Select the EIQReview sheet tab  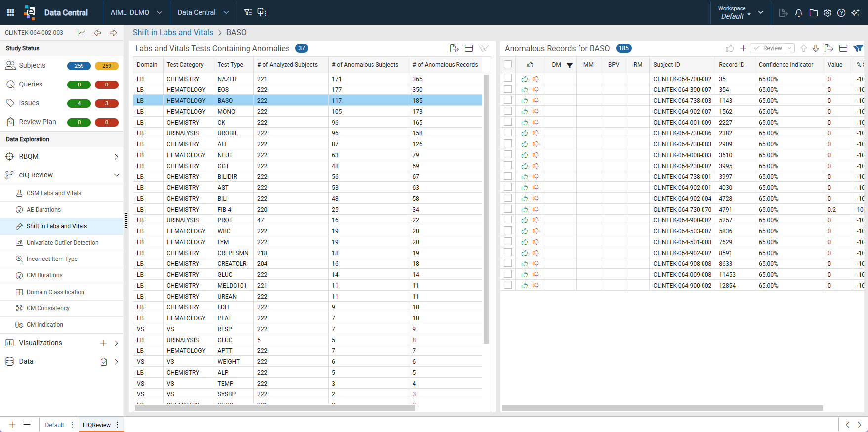pos(97,425)
